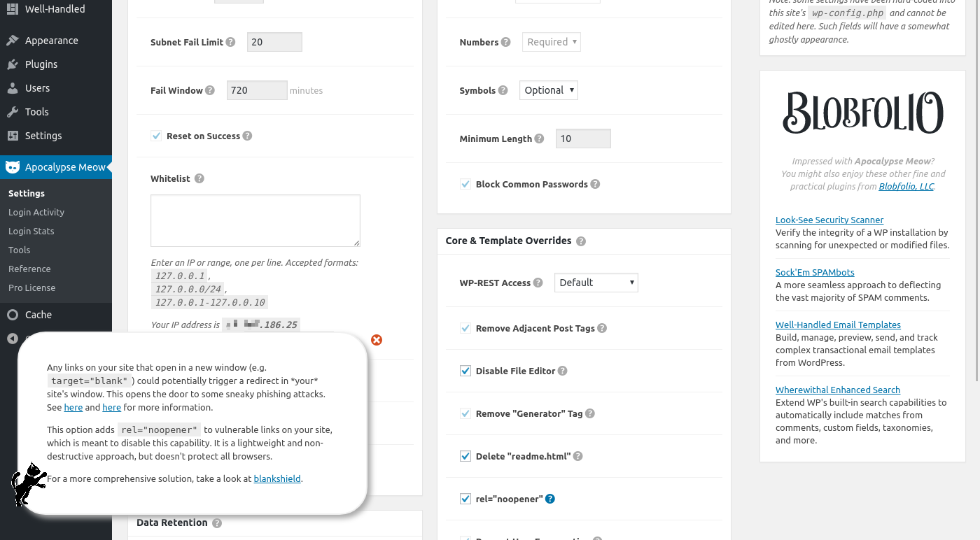Screen dimensions: 980x540
Task: Click the Users person icon
Action: click(13, 88)
